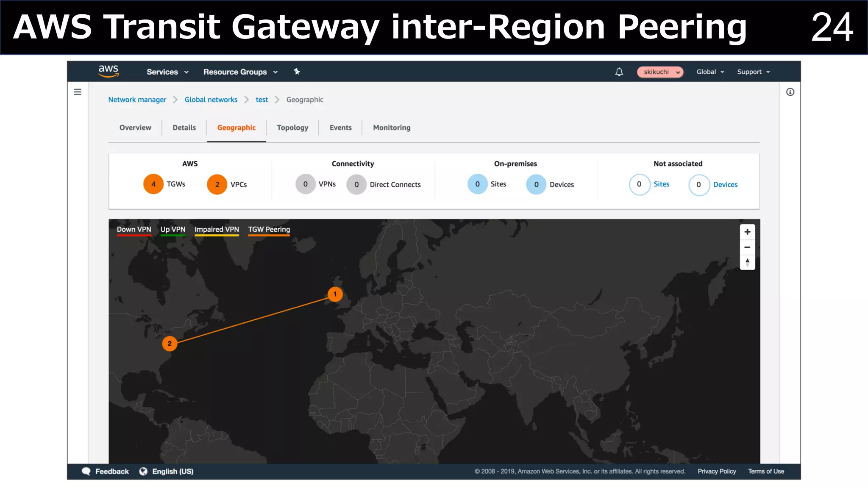Switch to the Topology tab
This screenshot has height=488, width=868.
[x=292, y=128]
